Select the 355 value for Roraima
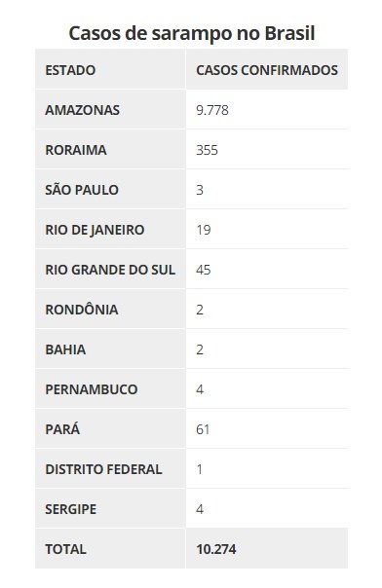The width and height of the screenshot is (382, 588). [207, 150]
